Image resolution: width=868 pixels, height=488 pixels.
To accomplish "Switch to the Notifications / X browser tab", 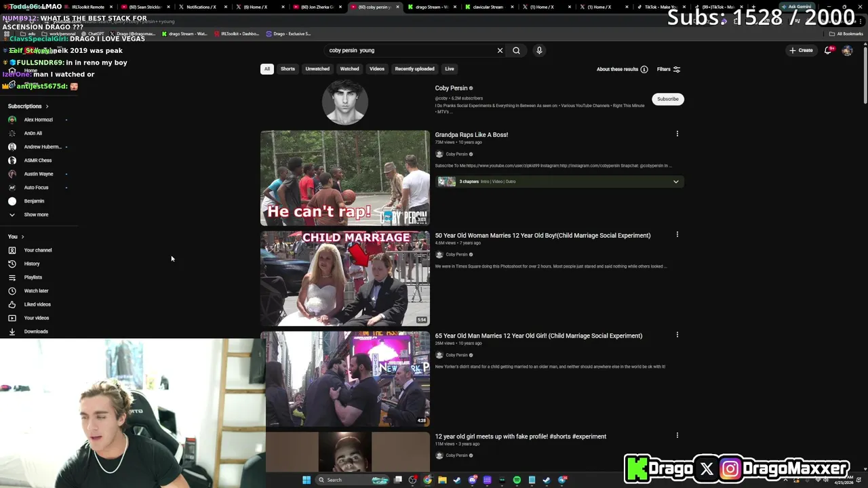I will click(x=201, y=7).
